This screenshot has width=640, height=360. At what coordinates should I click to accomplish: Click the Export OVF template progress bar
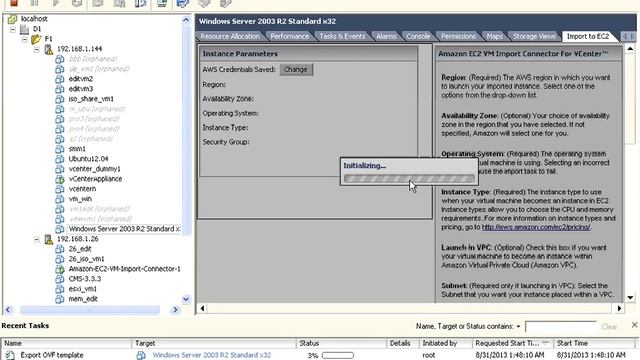pyautogui.click(x=338, y=356)
